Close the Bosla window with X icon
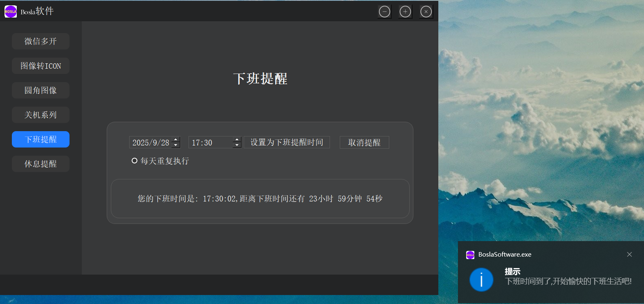The width and height of the screenshot is (644, 304). (x=426, y=12)
